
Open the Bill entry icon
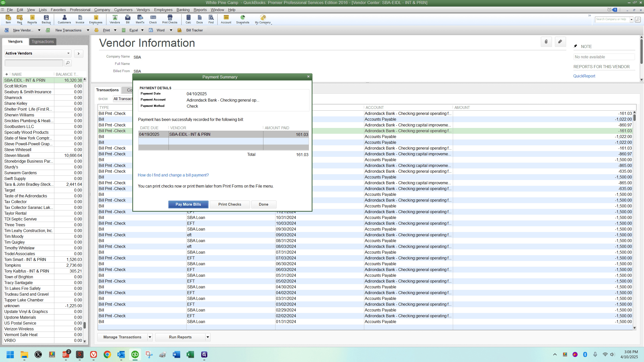(128, 19)
